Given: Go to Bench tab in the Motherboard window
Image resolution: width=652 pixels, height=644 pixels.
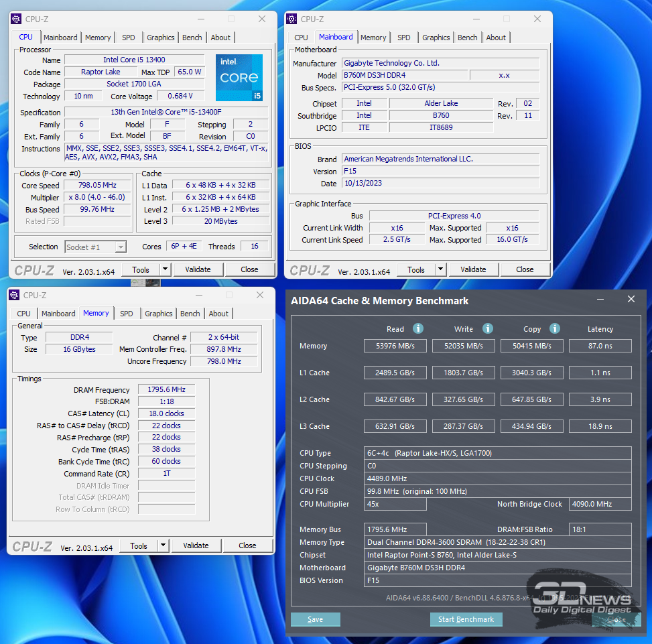Looking at the screenshot, I should pos(467,38).
